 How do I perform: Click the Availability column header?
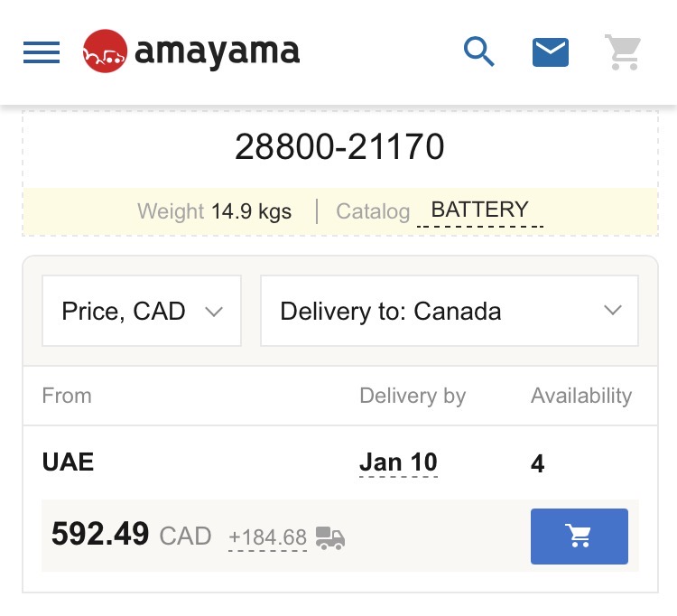click(581, 396)
